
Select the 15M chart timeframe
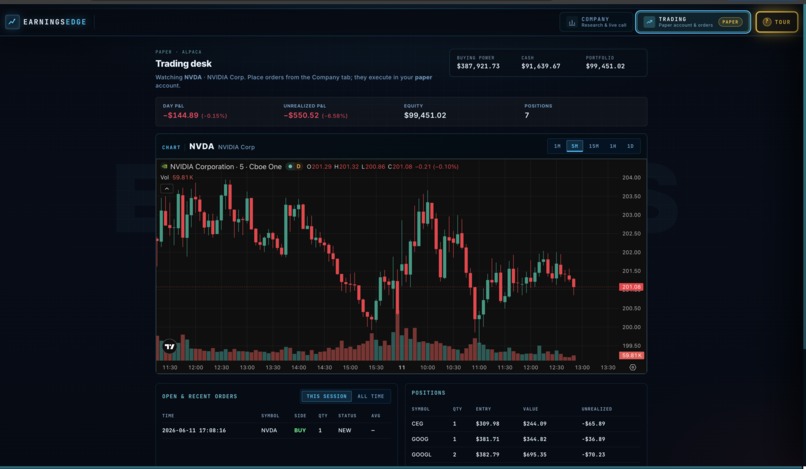tap(594, 147)
